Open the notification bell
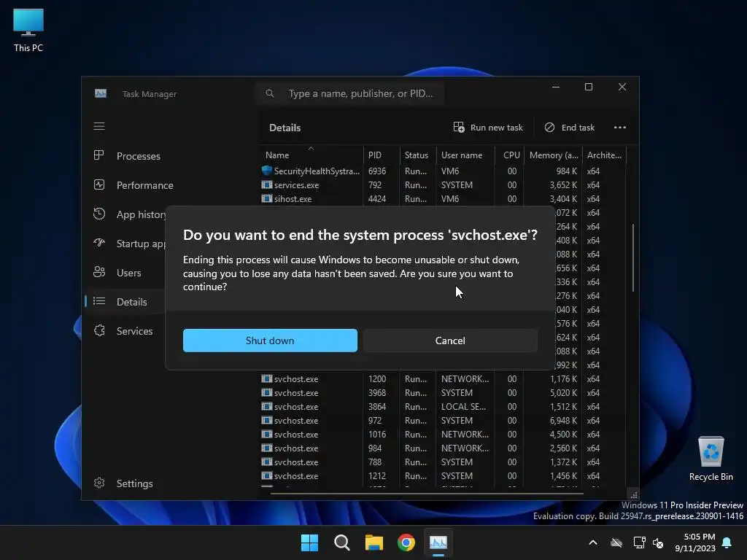The width and height of the screenshot is (747, 560). coord(727,542)
